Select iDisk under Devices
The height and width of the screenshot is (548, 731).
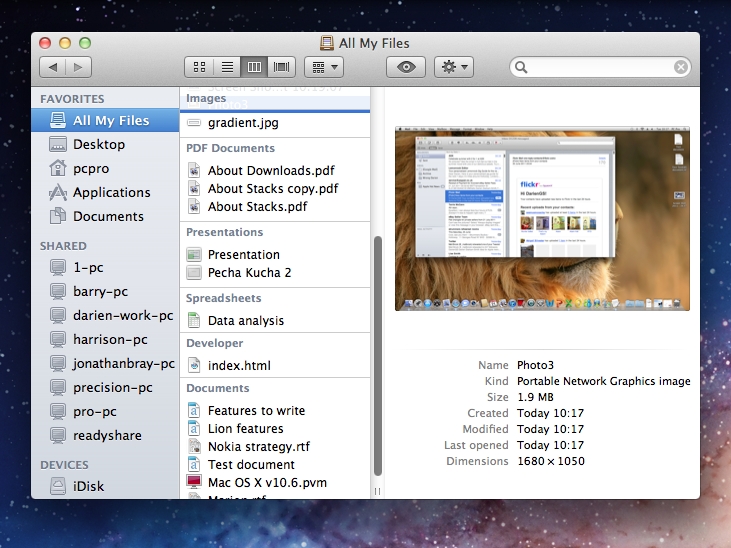[88, 487]
